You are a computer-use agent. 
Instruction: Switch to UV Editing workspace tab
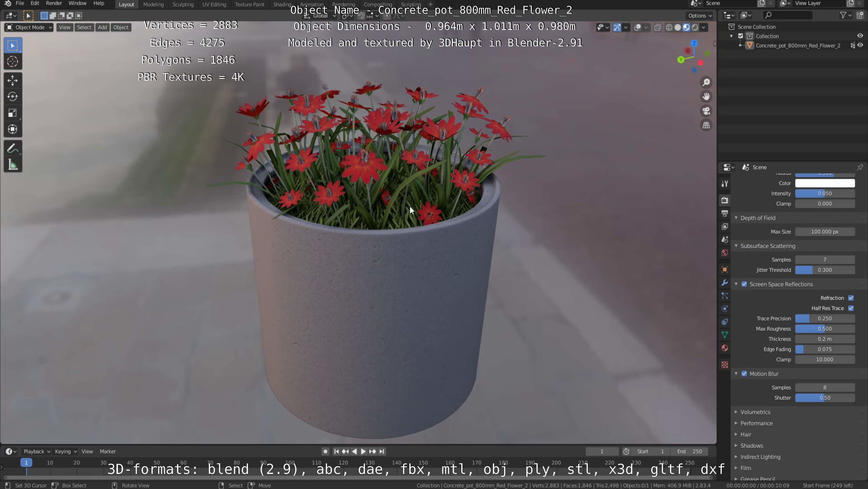tap(214, 4)
